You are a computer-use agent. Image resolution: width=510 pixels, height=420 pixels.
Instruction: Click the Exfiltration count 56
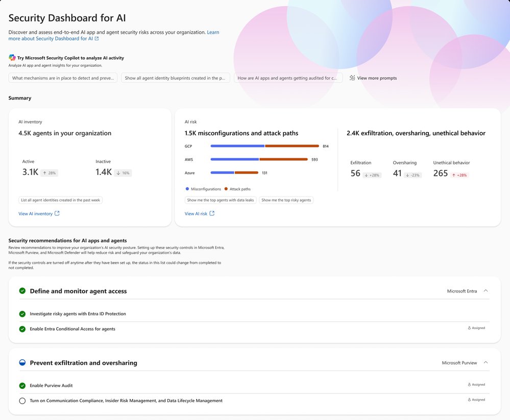point(355,174)
